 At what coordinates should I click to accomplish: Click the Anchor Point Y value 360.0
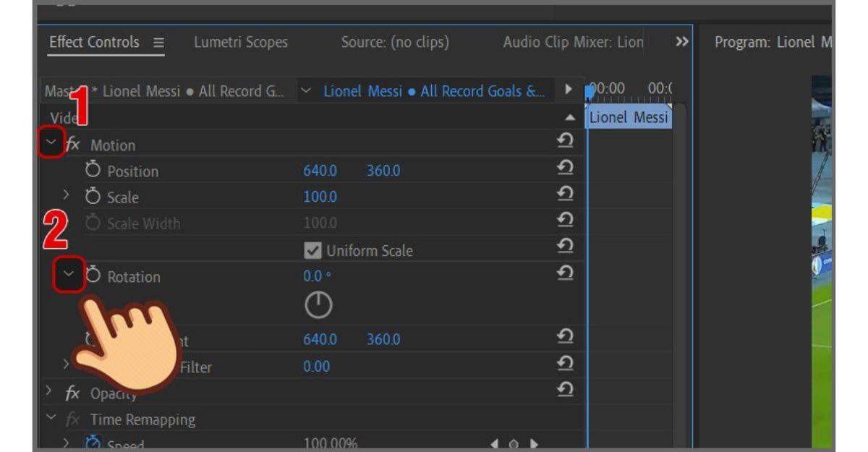click(383, 339)
